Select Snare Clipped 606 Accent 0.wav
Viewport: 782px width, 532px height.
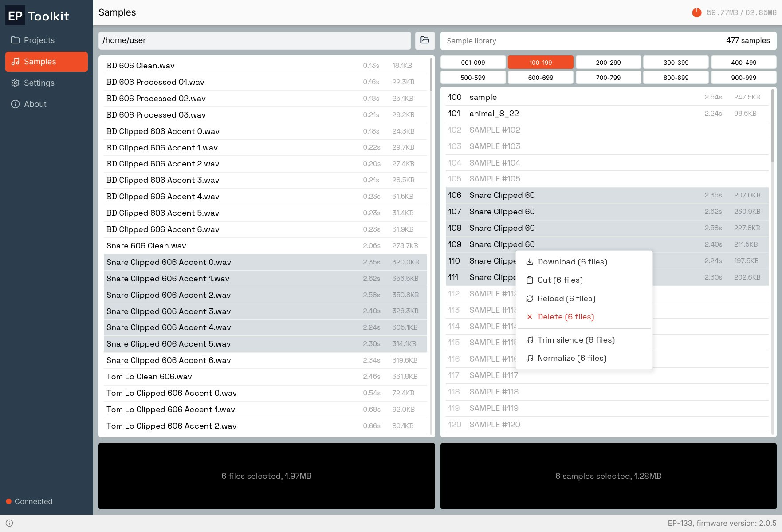pyautogui.click(x=265, y=262)
